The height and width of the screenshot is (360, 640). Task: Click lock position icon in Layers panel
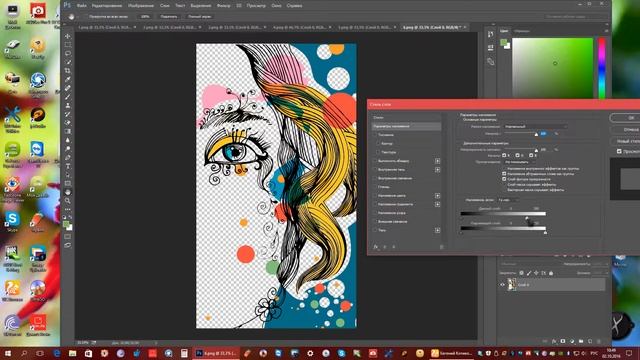click(536, 273)
